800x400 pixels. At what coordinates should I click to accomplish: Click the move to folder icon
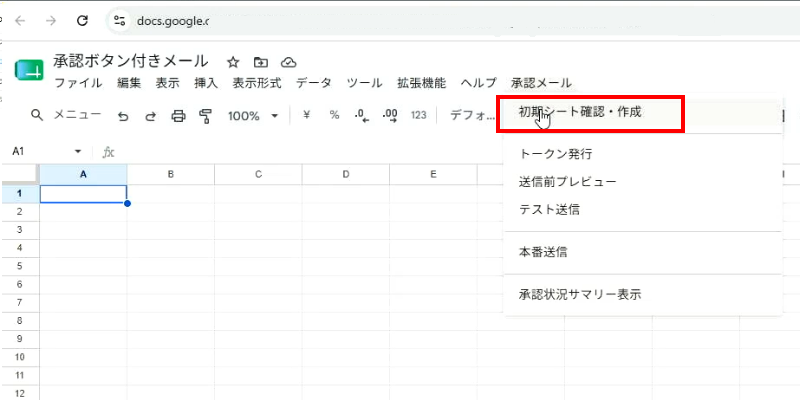tap(261, 63)
